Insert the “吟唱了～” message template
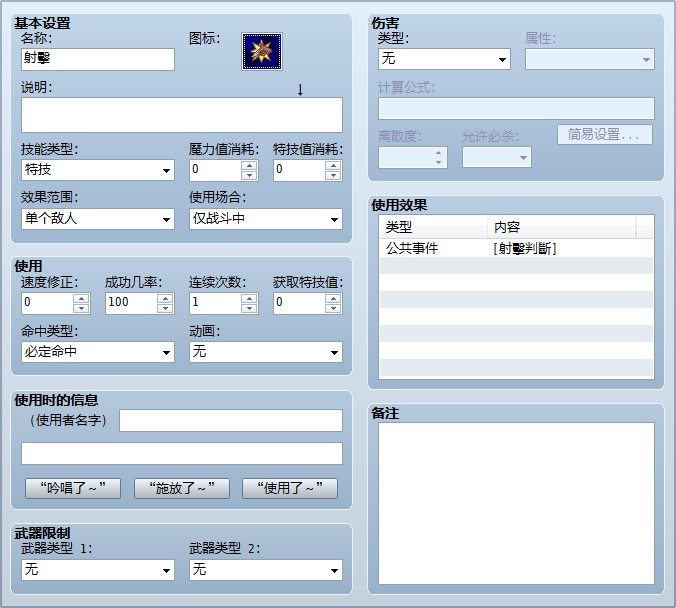The height and width of the screenshot is (608, 676). pos(73,488)
